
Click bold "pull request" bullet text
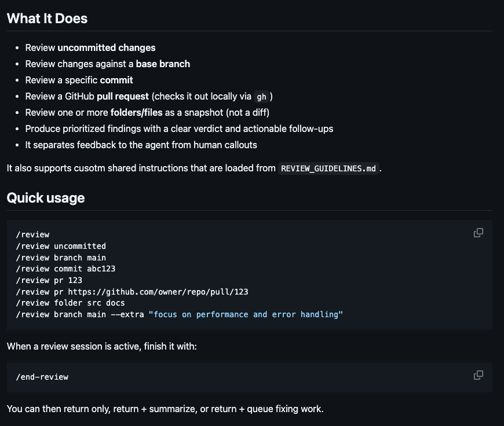pos(123,96)
